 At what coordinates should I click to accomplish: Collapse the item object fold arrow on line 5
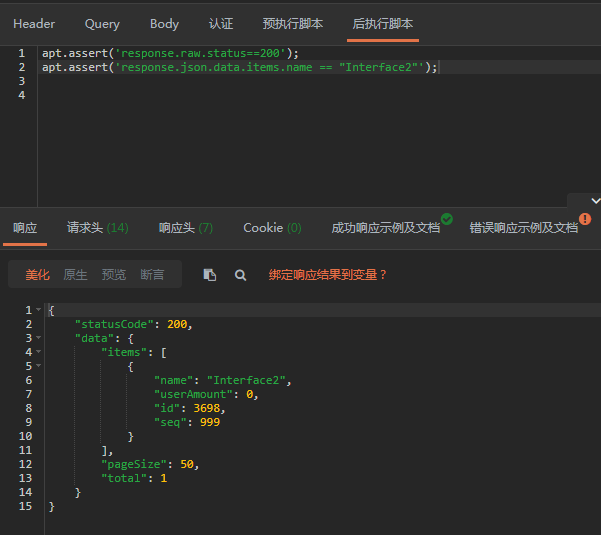[39, 366]
